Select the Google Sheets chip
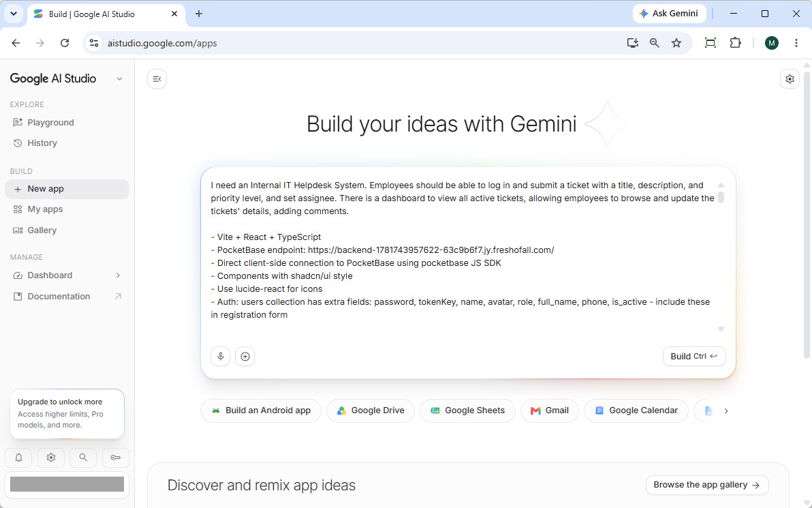Image resolution: width=812 pixels, height=508 pixels. point(467,410)
